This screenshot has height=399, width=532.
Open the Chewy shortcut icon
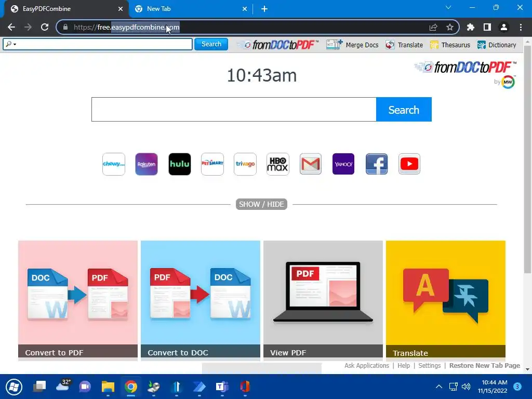point(114,164)
